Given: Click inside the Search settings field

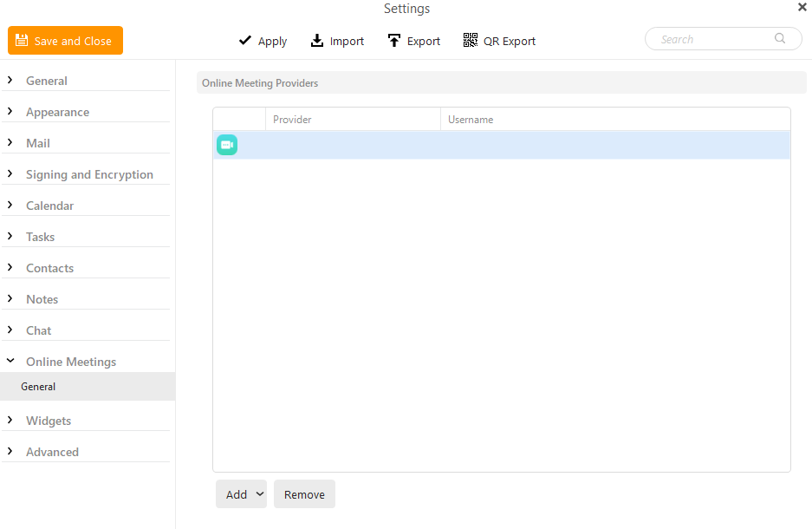Looking at the screenshot, I should (x=711, y=39).
